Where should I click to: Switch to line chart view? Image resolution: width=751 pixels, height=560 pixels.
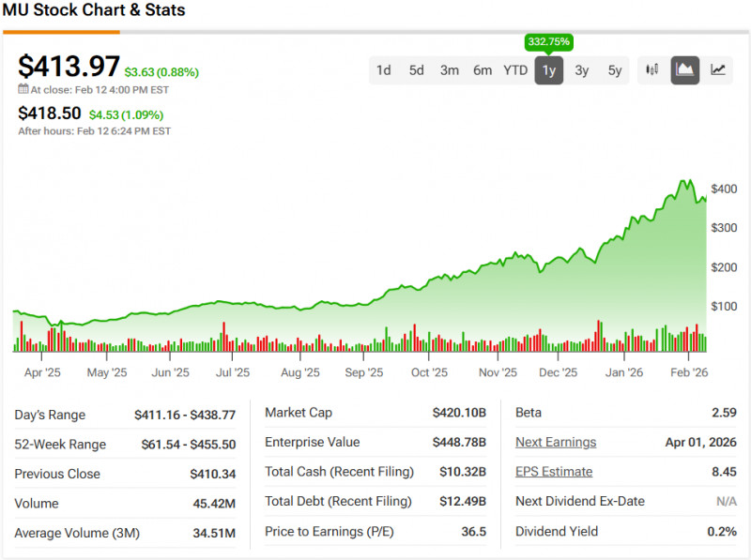click(x=718, y=70)
